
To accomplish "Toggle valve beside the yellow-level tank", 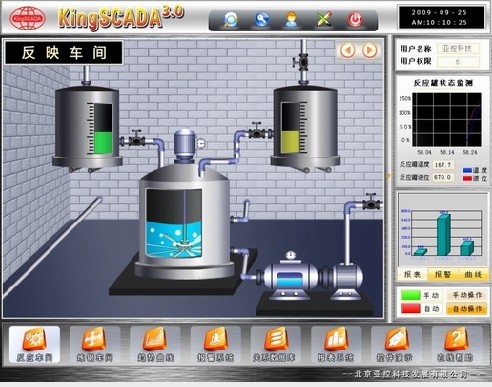I will 257,131.
